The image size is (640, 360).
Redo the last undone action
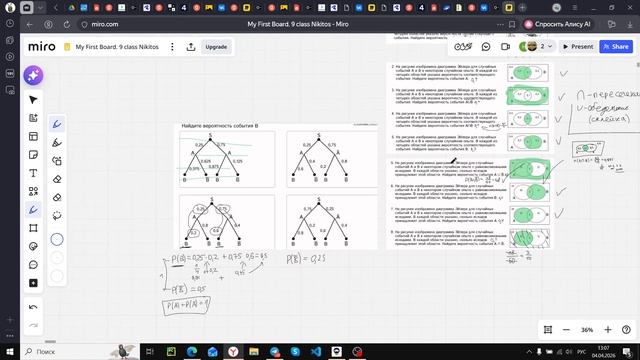pos(33,325)
